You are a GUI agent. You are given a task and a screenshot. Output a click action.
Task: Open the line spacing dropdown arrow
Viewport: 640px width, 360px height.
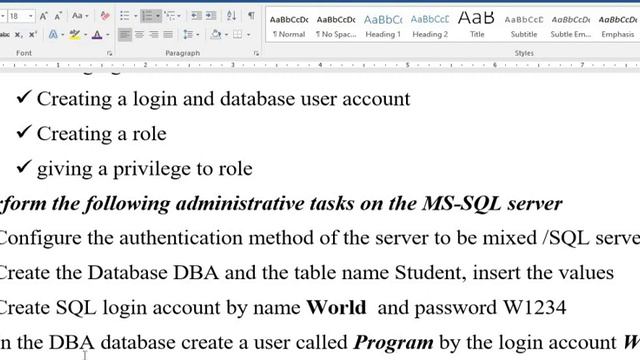[198, 35]
